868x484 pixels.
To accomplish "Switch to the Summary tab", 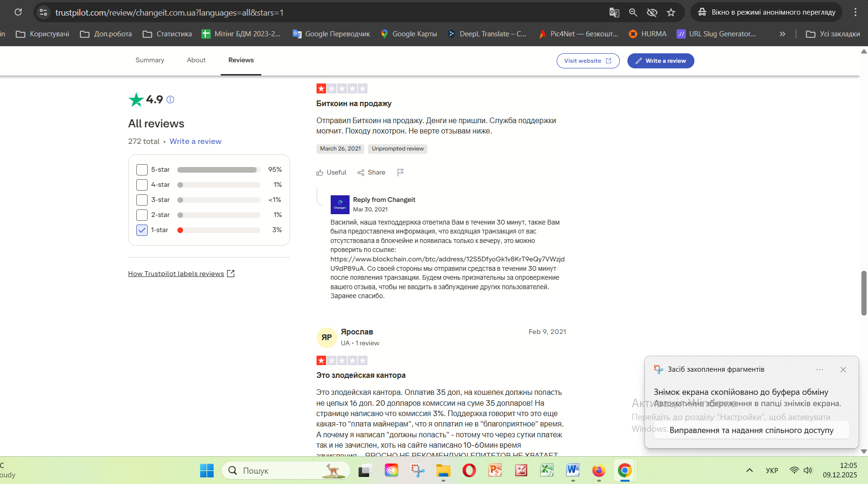I will tap(150, 60).
